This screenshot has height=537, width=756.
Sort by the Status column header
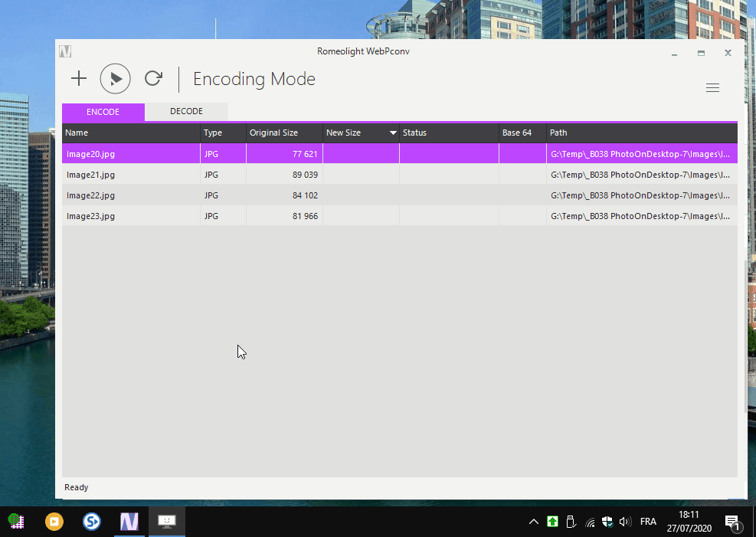pos(449,133)
